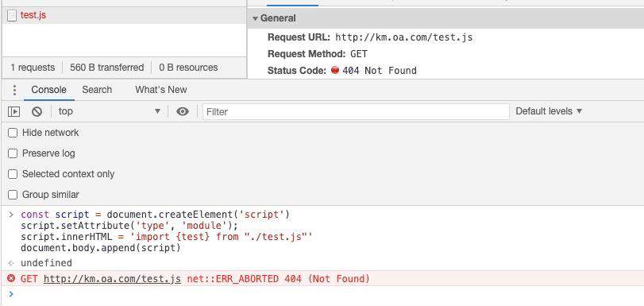Click the red error icon in console

click(11, 278)
